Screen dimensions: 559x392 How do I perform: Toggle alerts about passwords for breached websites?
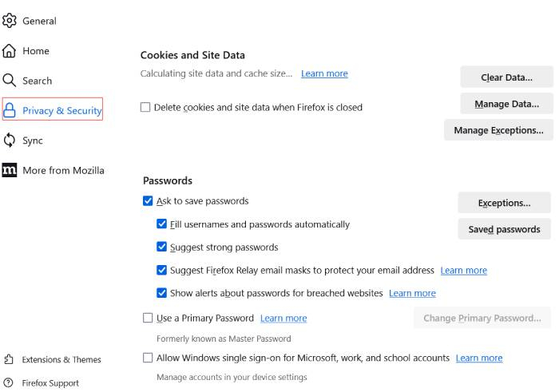point(161,293)
